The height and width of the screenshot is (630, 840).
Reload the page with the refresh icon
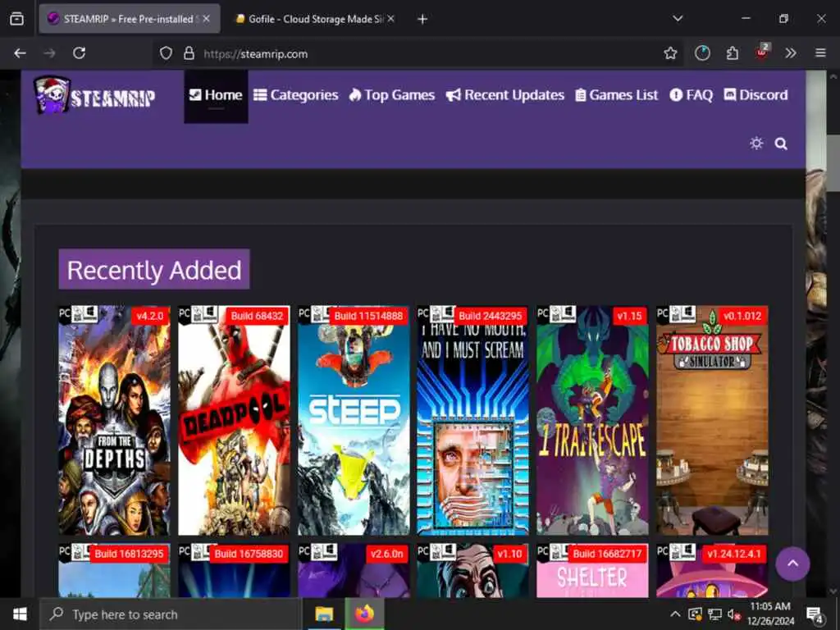coord(80,53)
